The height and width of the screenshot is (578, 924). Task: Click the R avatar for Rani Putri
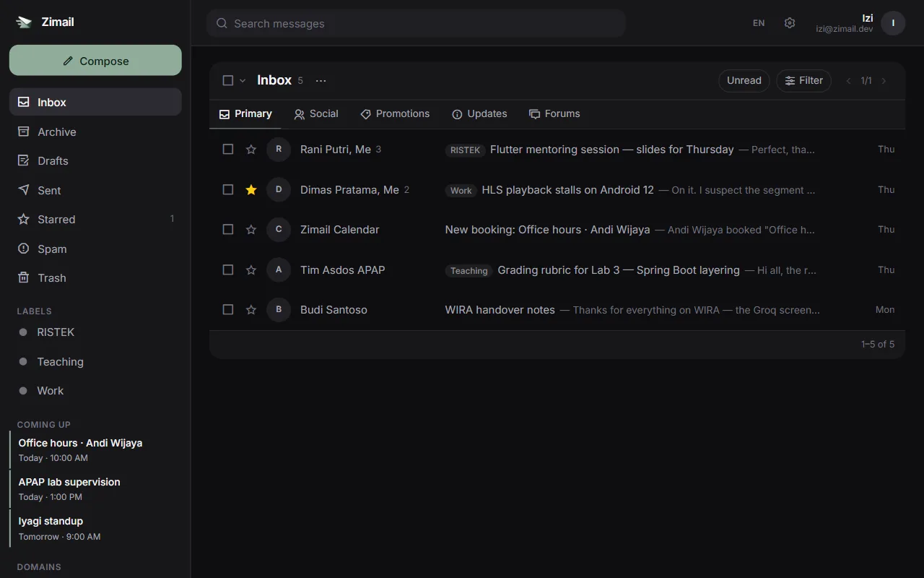point(279,150)
